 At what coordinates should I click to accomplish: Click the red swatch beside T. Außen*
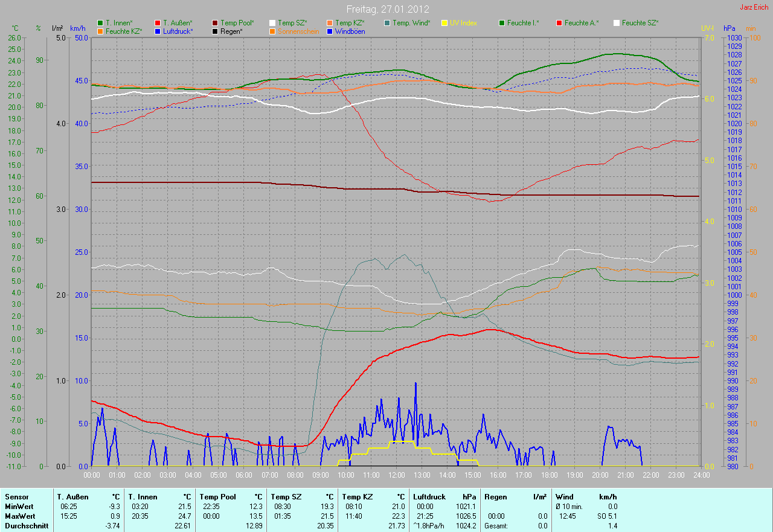point(158,23)
